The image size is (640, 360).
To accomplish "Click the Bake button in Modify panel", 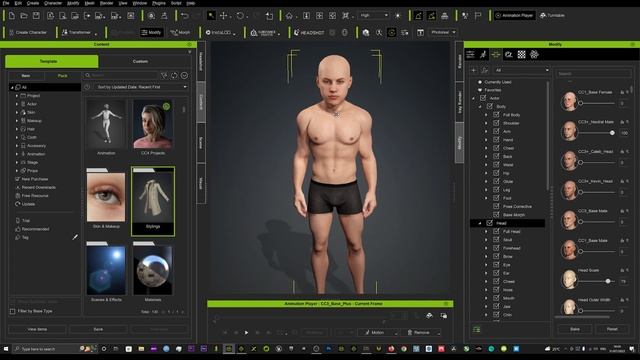I will coord(575,329).
